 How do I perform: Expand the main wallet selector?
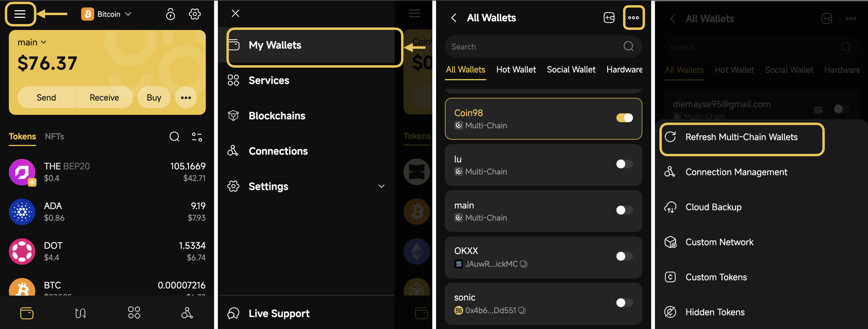pyautogui.click(x=32, y=42)
